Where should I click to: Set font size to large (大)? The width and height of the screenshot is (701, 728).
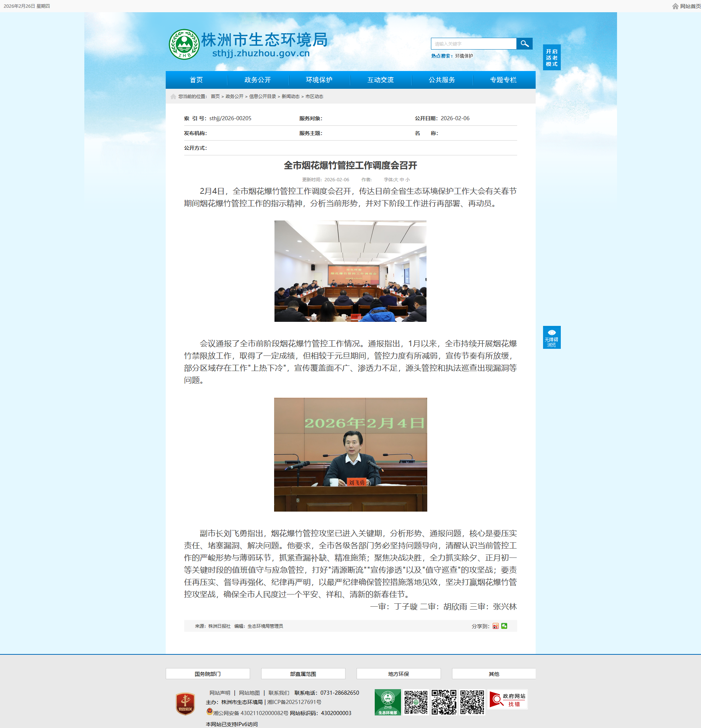click(x=396, y=180)
